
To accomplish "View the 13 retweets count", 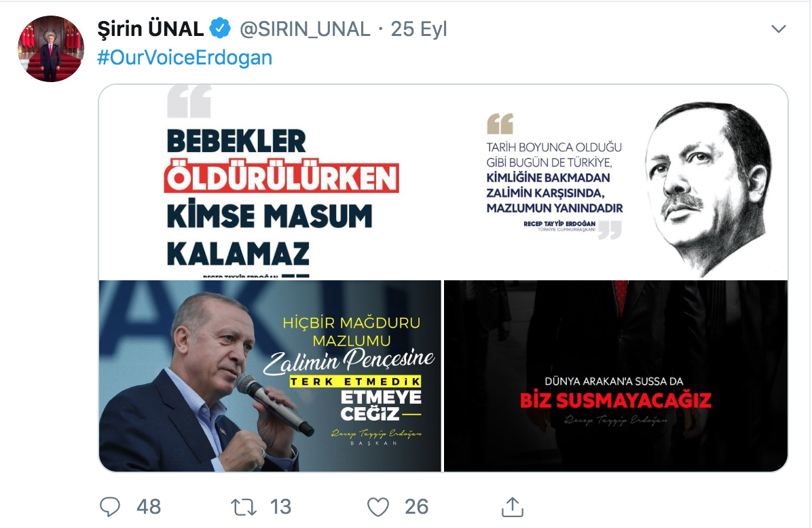I will tap(280, 507).
